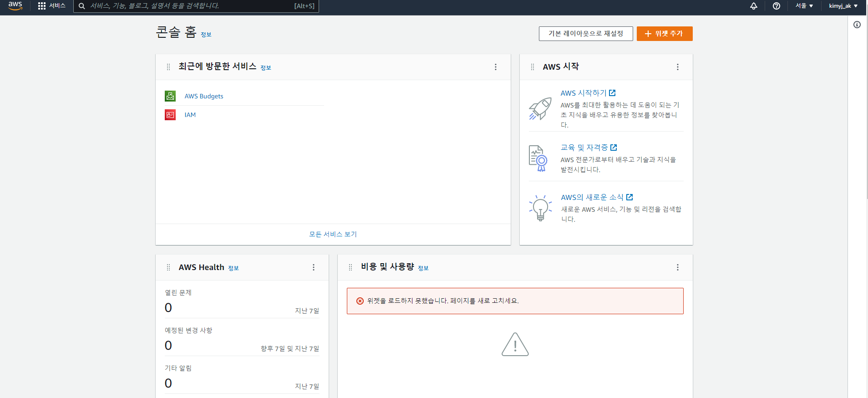Open 정보 link next to 콘솔 홈
Image resolution: width=868 pixels, height=398 pixels.
[x=206, y=35]
